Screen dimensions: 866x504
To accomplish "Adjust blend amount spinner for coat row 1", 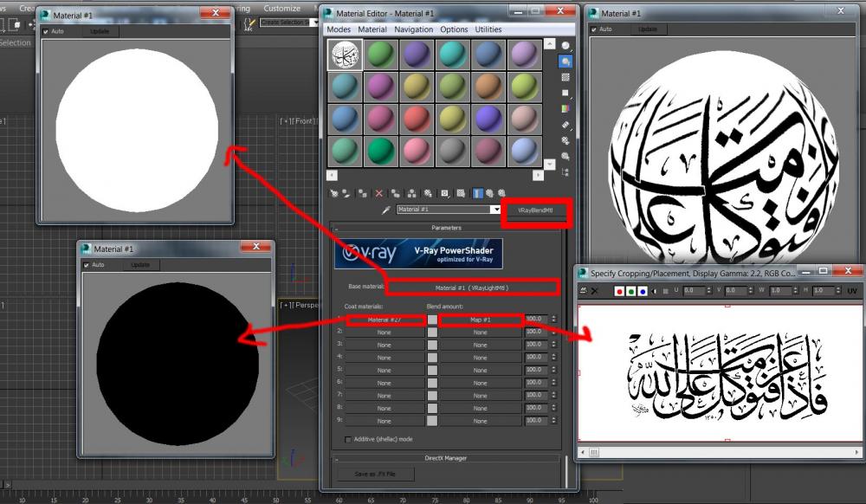I will [553, 319].
